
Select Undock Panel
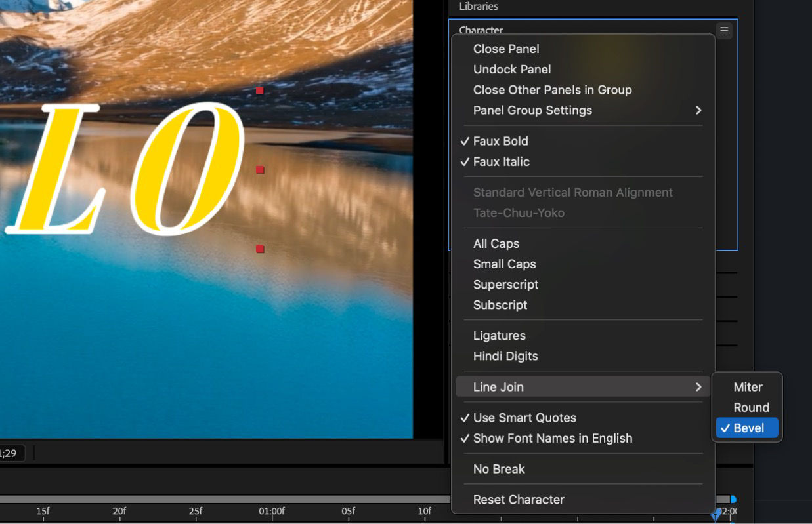coord(512,69)
